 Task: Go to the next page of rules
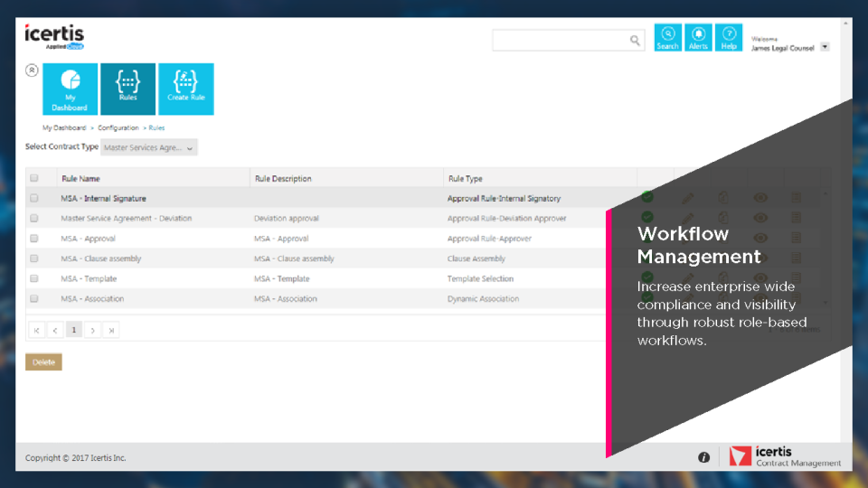[x=92, y=331]
